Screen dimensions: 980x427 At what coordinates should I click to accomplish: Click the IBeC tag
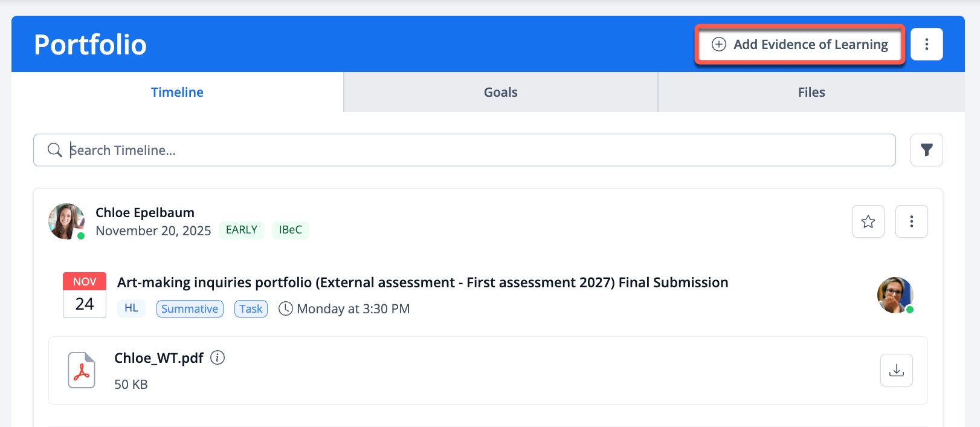click(x=290, y=230)
